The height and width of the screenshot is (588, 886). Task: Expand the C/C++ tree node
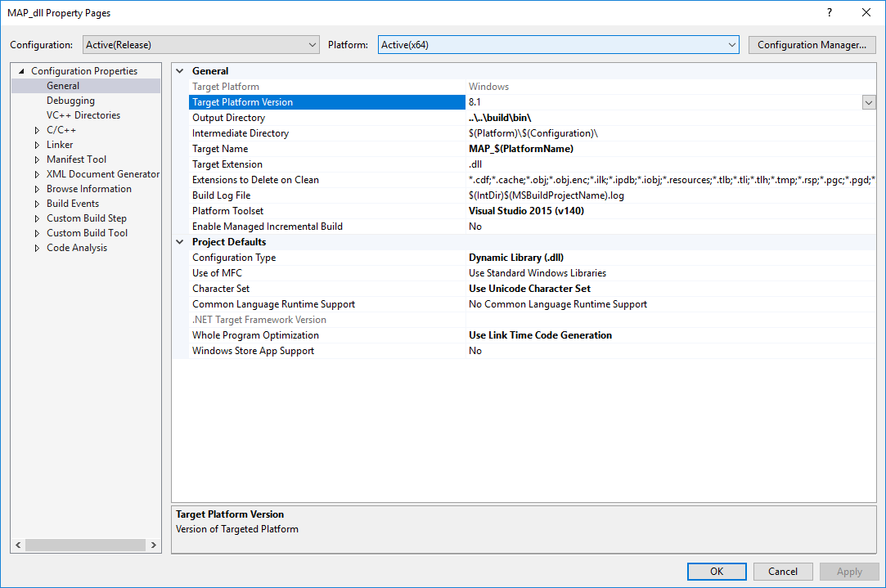point(37,129)
